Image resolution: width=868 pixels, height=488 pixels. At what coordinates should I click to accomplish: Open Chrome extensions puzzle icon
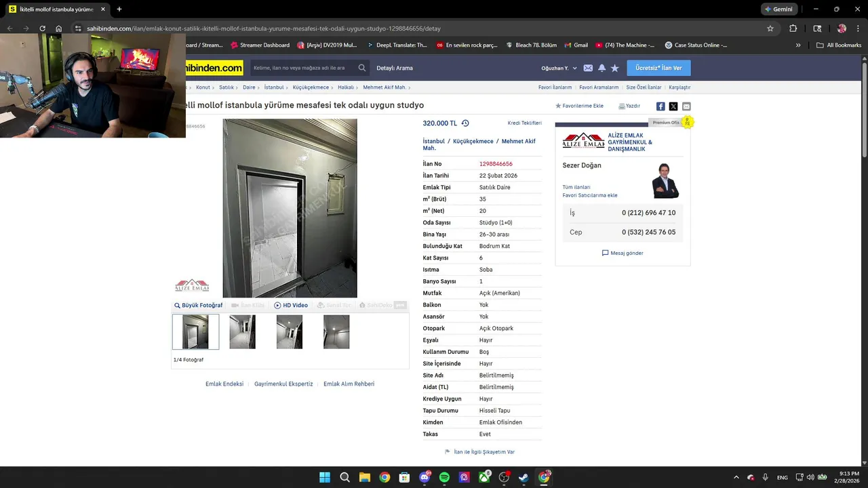point(793,28)
